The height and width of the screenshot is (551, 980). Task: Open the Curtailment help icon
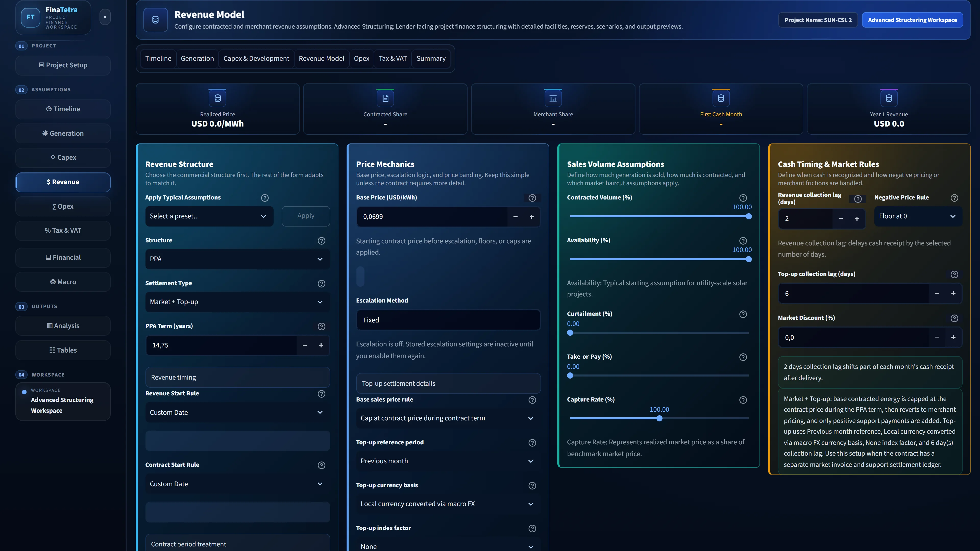click(x=743, y=314)
